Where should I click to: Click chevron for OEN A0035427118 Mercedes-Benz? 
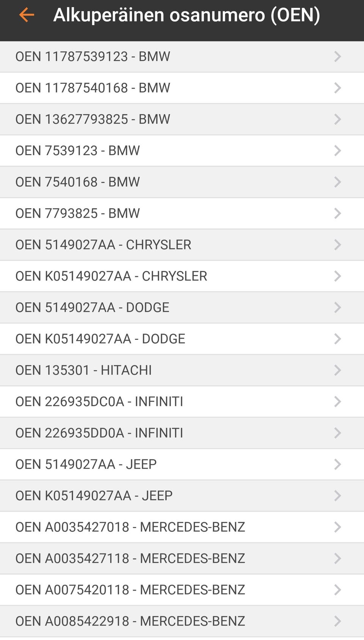point(337,558)
